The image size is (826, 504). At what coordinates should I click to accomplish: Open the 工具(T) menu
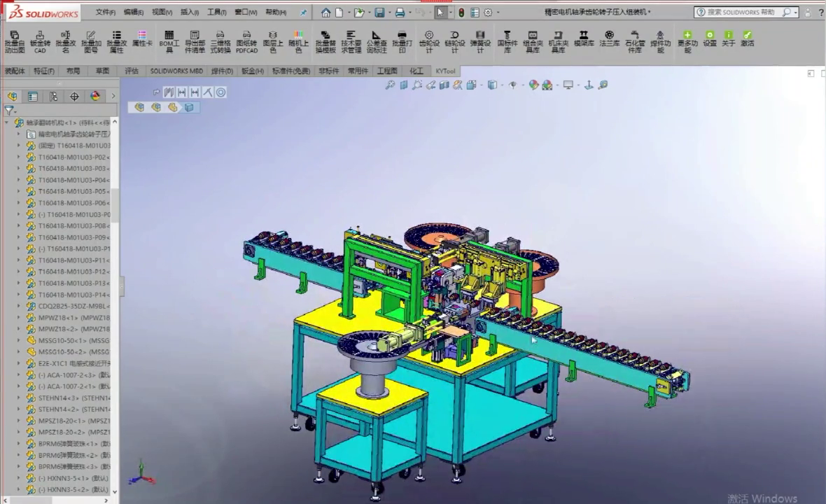216,12
